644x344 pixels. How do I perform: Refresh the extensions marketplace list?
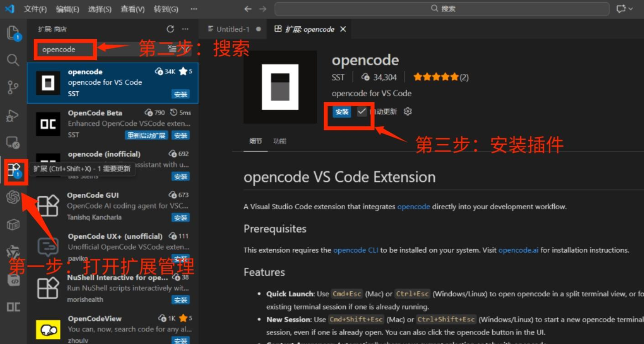pyautogui.click(x=170, y=29)
